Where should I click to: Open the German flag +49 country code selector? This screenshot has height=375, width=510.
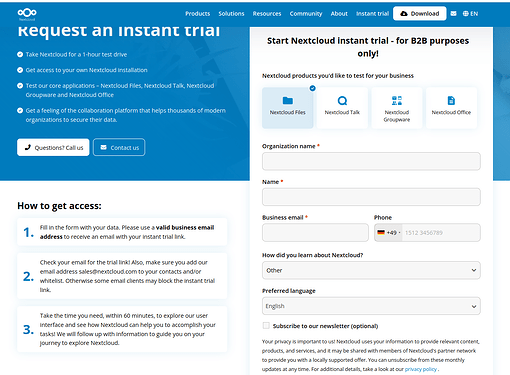coord(388,233)
